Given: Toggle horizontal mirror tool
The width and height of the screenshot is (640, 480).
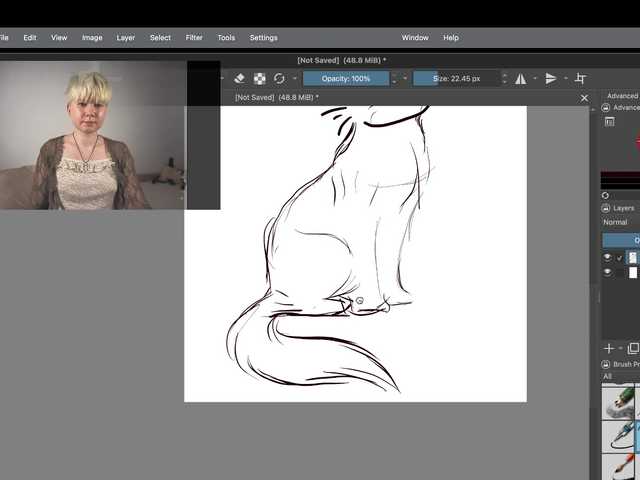Looking at the screenshot, I should [x=520, y=78].
